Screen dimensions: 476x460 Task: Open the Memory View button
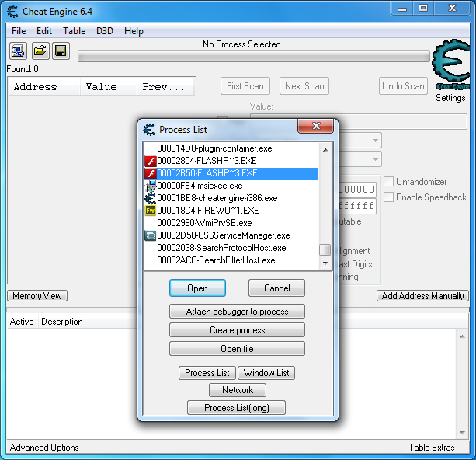tap(37, 295)
